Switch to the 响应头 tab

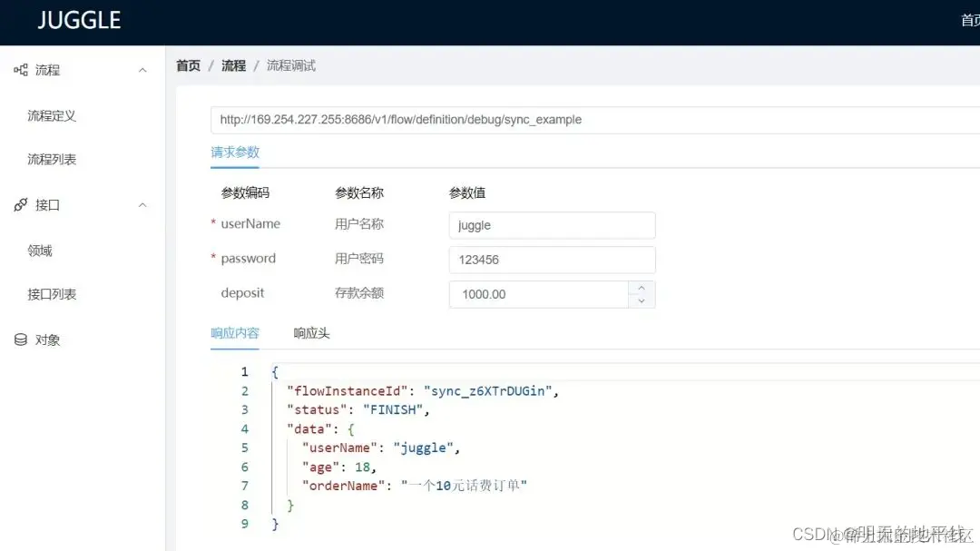311,333
